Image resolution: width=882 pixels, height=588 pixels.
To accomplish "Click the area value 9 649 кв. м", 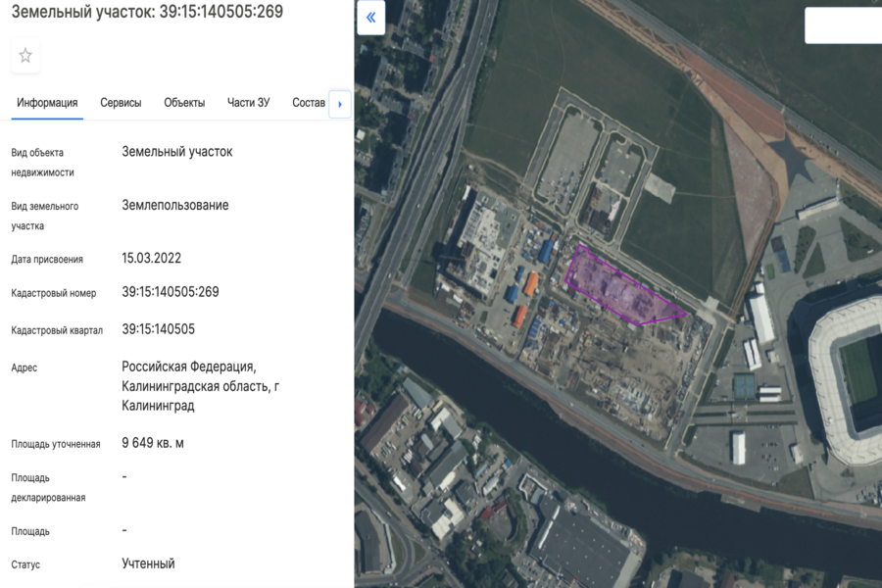I will (x=153, y=443).
